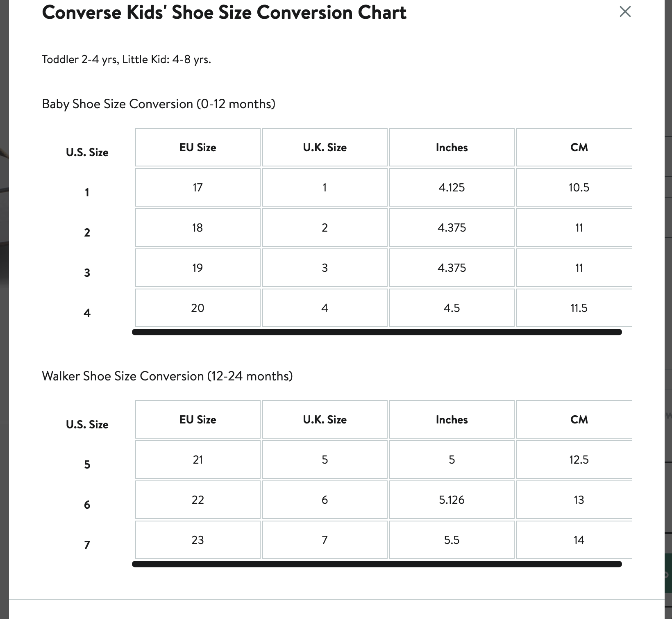
Task: Click Baby Shoe Size Conversion heading
Action: point(159,104)
